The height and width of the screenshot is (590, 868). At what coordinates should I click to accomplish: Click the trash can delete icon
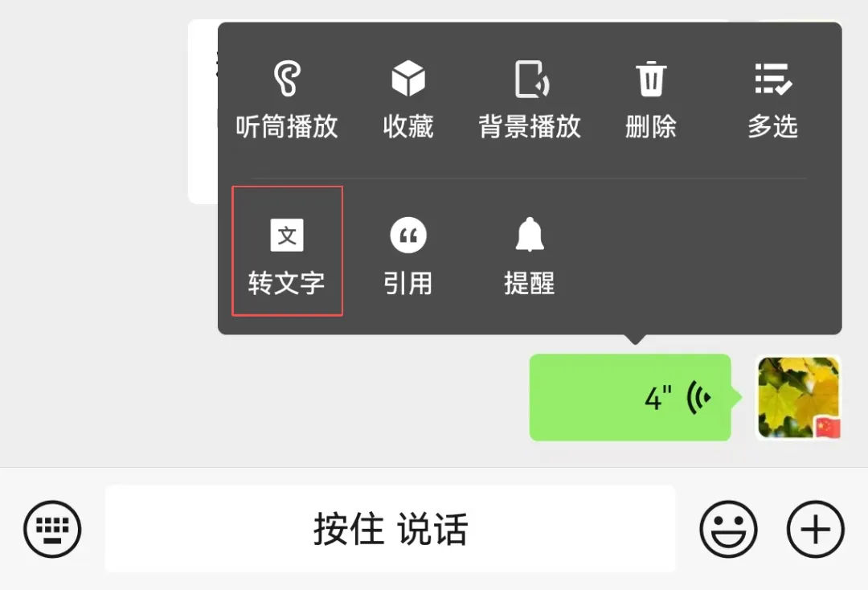pos(651,79)
